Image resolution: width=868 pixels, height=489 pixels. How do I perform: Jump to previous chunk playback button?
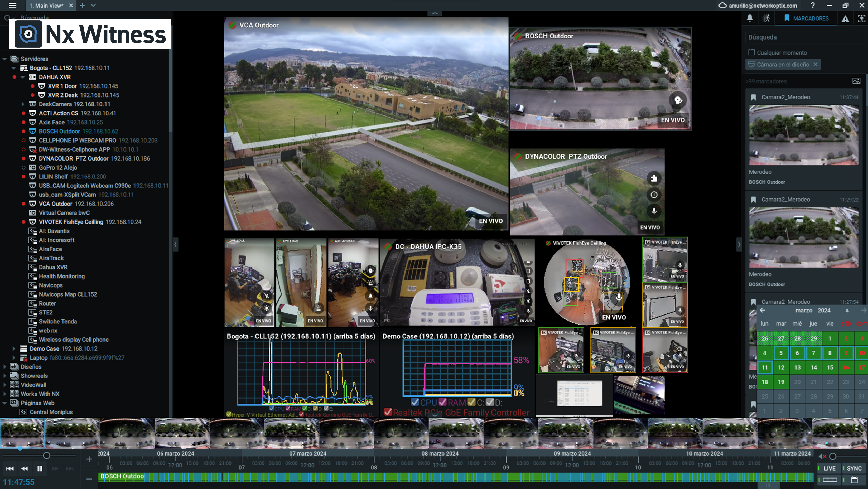coord(10,468)
